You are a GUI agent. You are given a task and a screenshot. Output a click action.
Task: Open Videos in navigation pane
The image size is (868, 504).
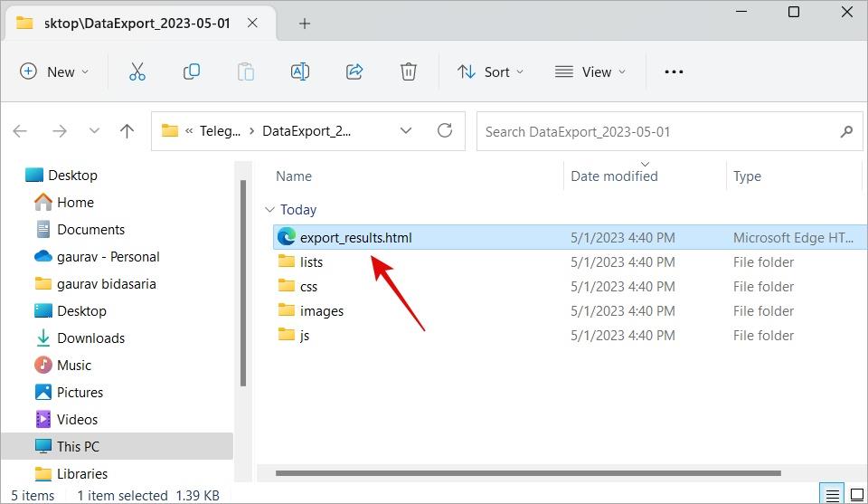tap(77, 419)
